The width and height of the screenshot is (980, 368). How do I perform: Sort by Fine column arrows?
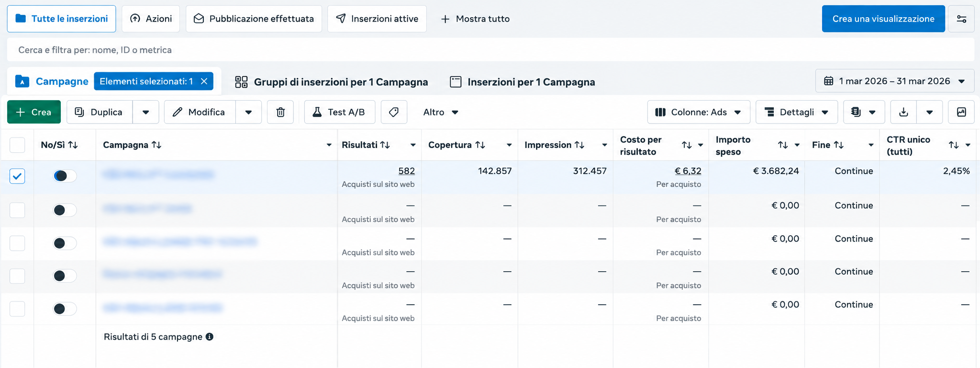point(839,145)
